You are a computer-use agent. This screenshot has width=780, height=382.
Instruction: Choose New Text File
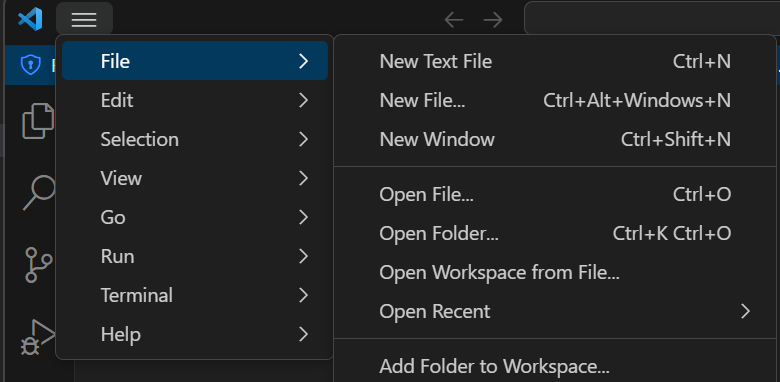coord(555,61)
